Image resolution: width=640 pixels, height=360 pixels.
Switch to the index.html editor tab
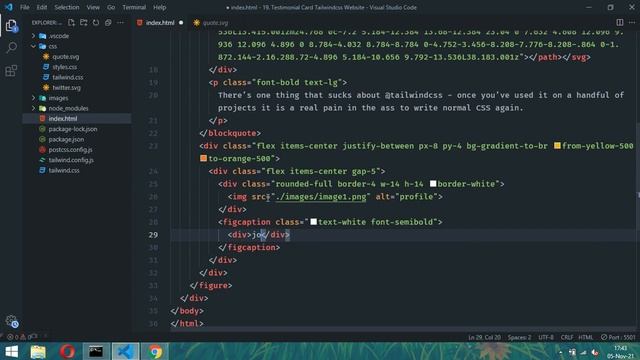[160, 23]
